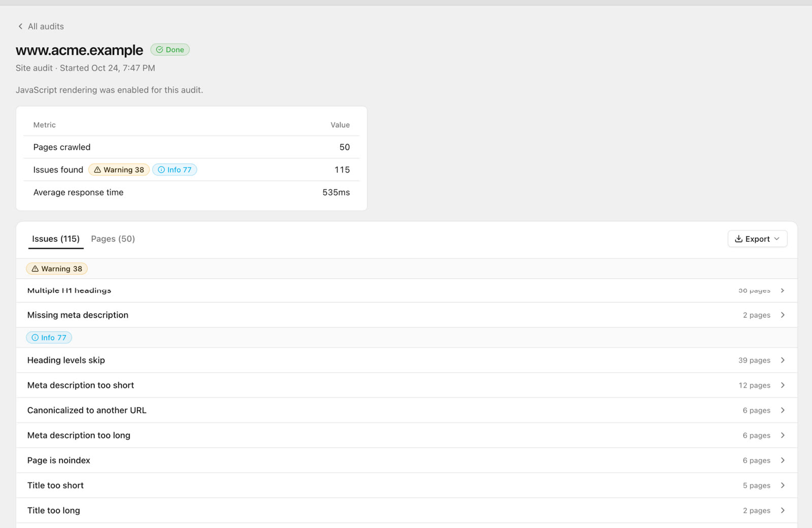This screenshot has height=528, width=812.
Task: Click the 535ms response time value
Action: click(x=336, y=192)
